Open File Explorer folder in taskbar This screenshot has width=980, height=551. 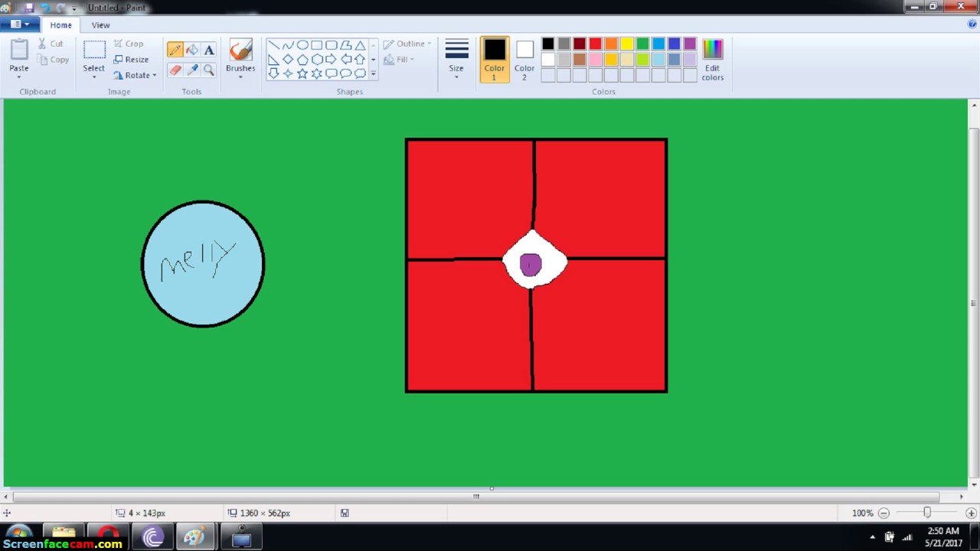64,536
